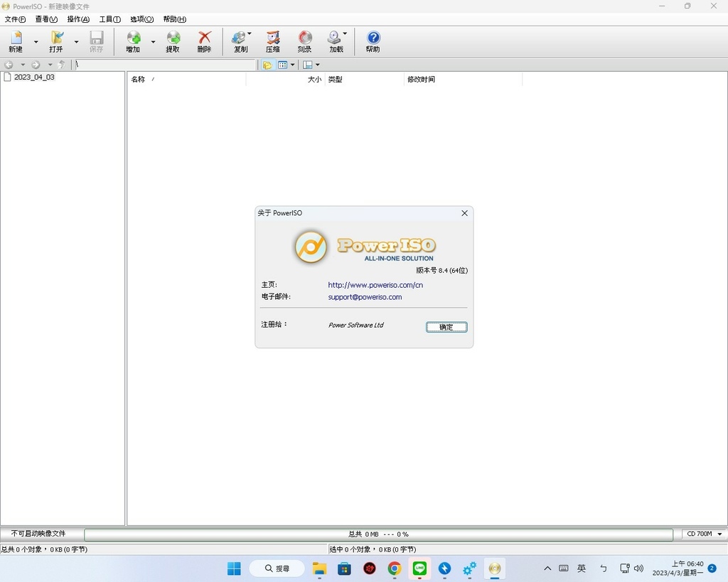This screenshot has height=582, width=728.
Task: Open the 文件(F) menu
Action: click(16, 19)
